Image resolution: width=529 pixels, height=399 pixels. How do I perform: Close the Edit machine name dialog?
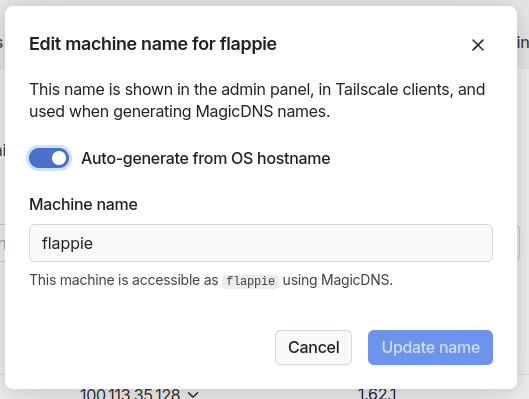pos(478,45)
